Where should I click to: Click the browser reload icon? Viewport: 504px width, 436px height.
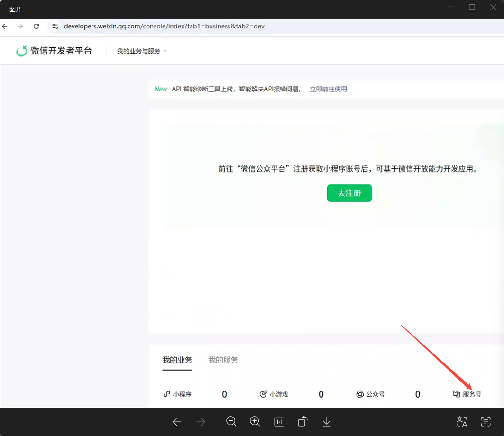pyautogui.click(x=37, y=27)
